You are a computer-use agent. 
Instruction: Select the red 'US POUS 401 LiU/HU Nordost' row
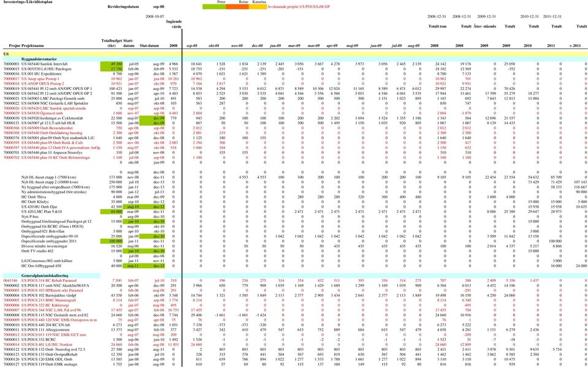click(x=47, y=344)
